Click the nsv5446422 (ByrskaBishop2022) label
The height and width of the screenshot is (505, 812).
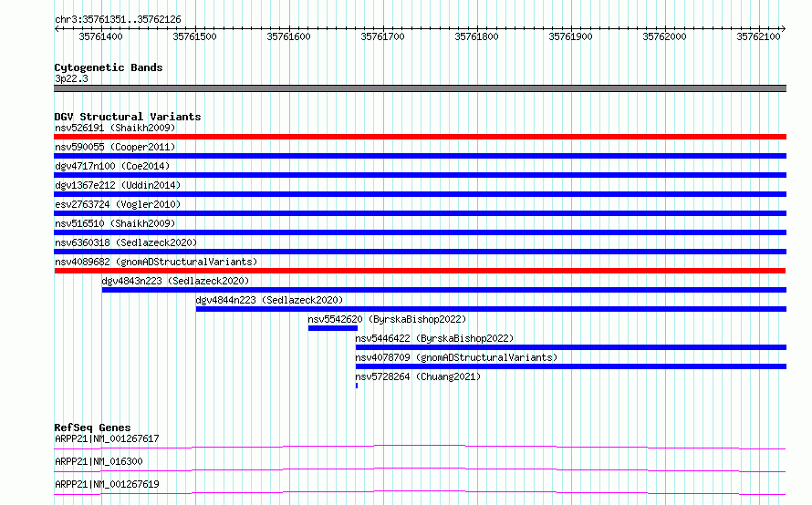434,338
